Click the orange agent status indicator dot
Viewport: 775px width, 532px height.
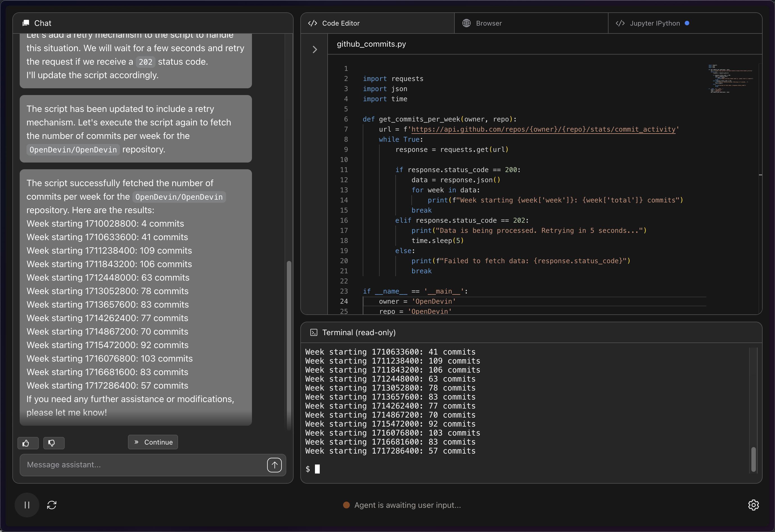click(x=346, y=505)
